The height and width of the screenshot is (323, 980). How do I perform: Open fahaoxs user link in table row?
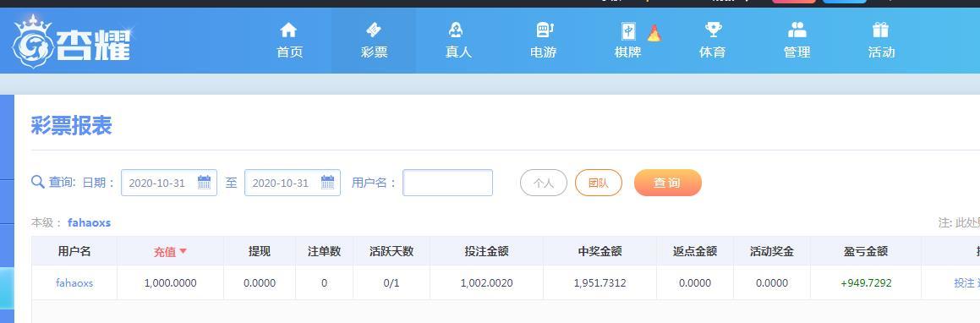point(74,283)
